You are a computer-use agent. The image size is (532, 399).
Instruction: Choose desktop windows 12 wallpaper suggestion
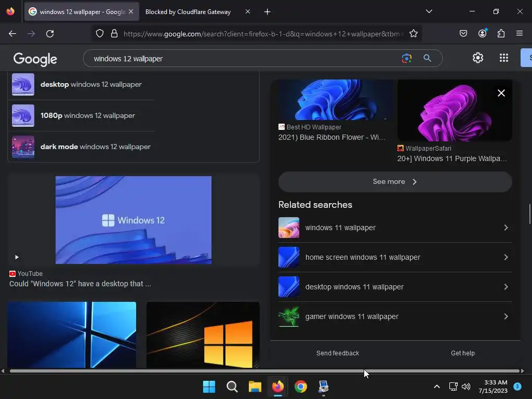(82, 85)
